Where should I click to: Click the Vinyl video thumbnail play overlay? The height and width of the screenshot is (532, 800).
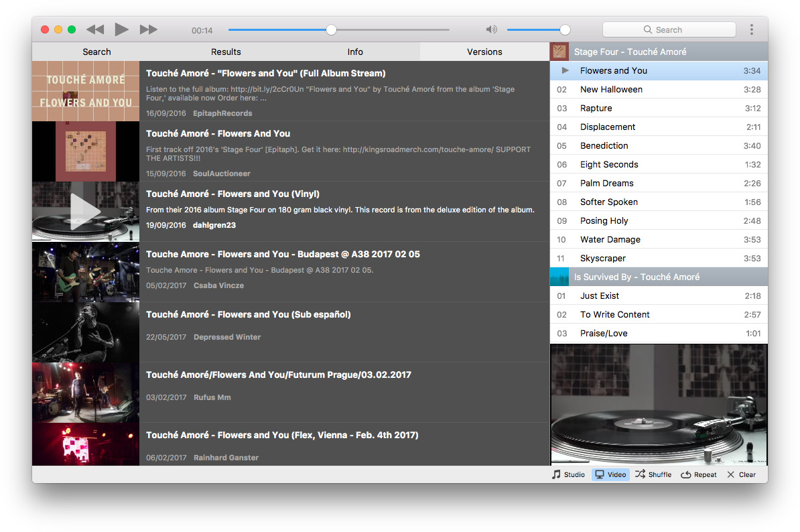pyautogui.click(x=86, y=211)
